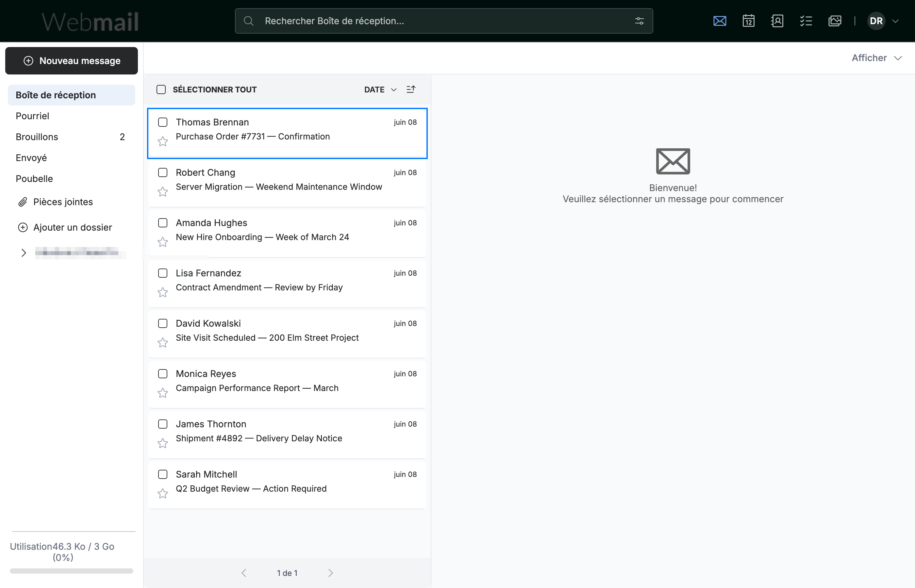The image size is (915, 588).
Task: Tick checkbox for James Thornton email
Action: pyautogui.click(x=163, y=424)
